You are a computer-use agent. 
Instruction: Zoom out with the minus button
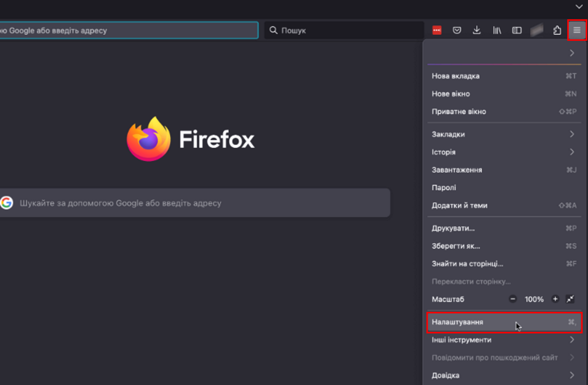513,299
